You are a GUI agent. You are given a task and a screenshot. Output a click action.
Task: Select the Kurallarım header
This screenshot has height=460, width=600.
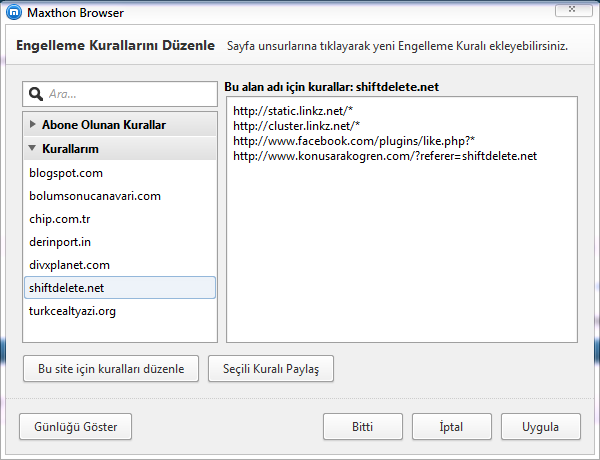pos(120,148)
